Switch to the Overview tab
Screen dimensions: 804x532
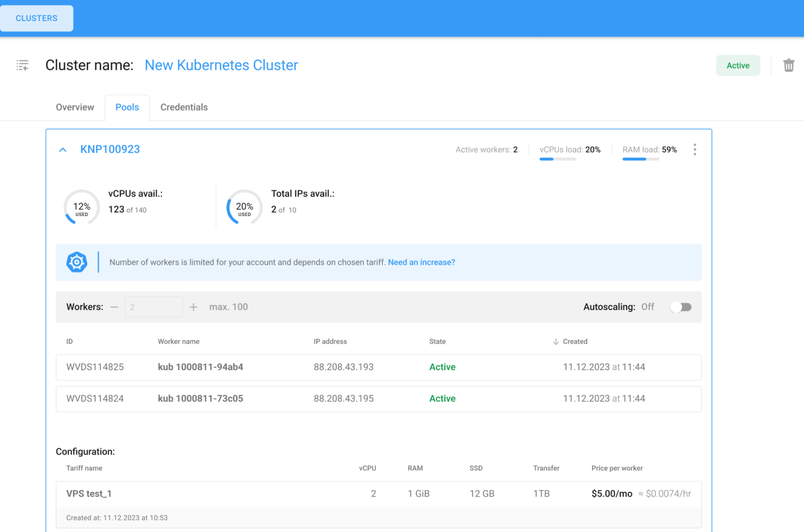(x=75, y=107)
